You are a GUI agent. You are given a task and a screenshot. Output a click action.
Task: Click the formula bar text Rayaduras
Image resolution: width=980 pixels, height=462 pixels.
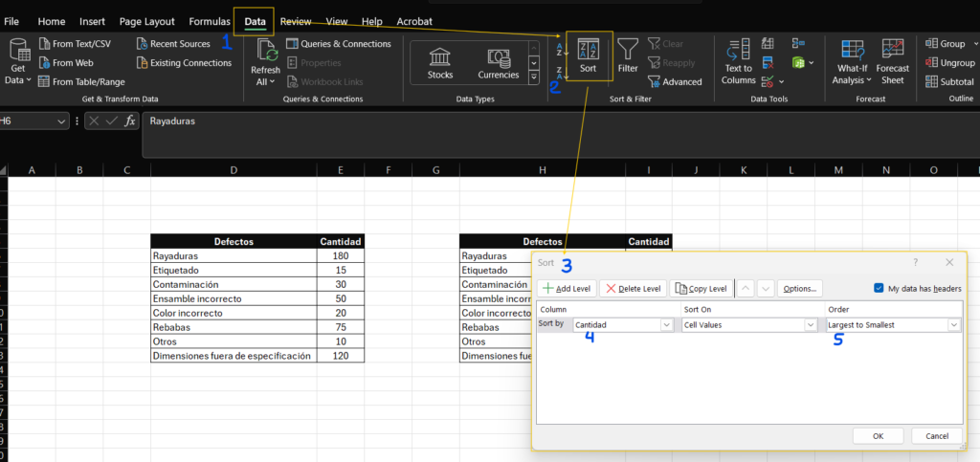[x=172, y=121]
